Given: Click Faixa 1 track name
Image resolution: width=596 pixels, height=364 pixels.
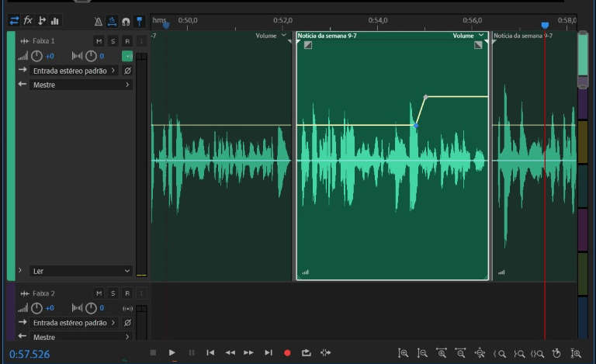Looking at the screenshot, I should pyautogui.click(x=43, y=40).
